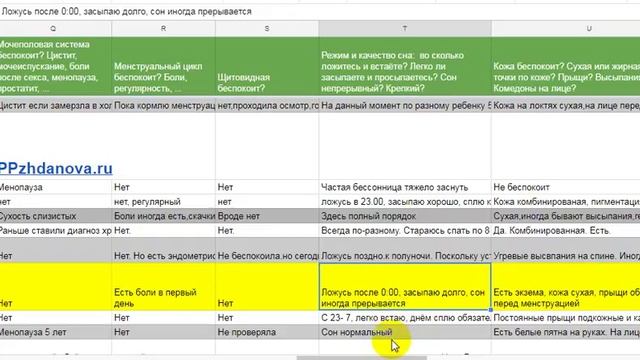
Task: Select column U header
Action: pos(566,29)
